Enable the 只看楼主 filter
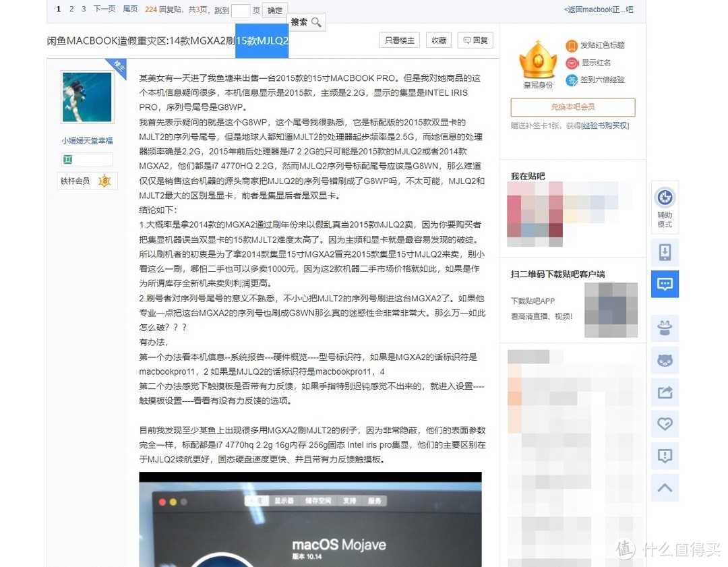The height and width of the screenshot is (567, 728). 399,40
